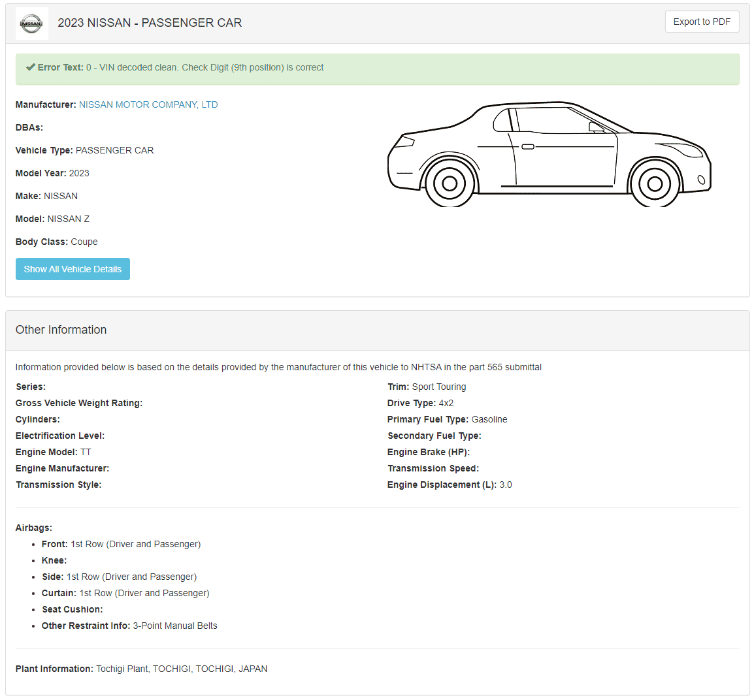Click the 'Other Information' section heading

coord(61,330)
